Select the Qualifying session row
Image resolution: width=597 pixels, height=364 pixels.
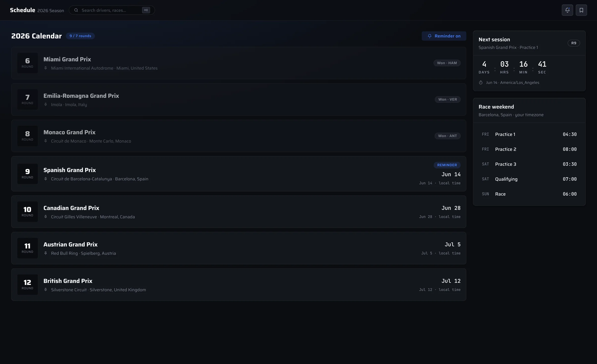(529, 179)
